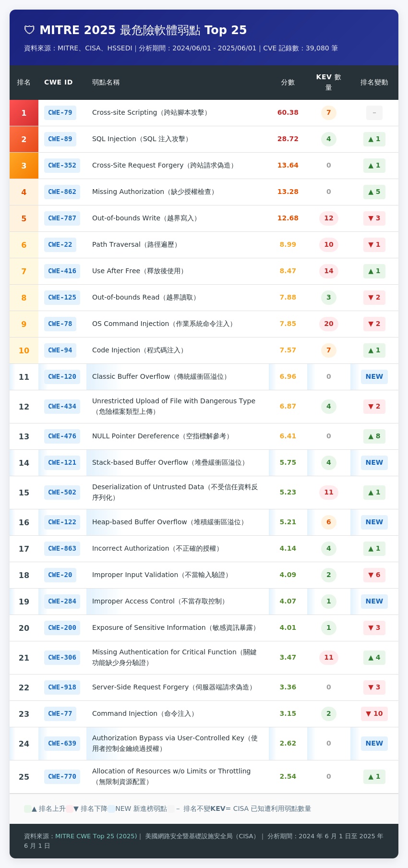The height and width of the screenshot is (868, 408).
Task: Select the SQL Injection weakness name
Action: point(141,139)
